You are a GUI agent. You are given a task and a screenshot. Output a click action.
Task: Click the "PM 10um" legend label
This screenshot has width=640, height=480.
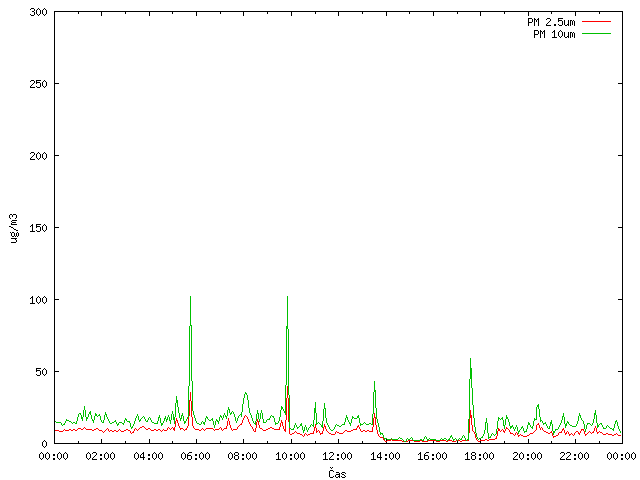(x=554, y=34)
